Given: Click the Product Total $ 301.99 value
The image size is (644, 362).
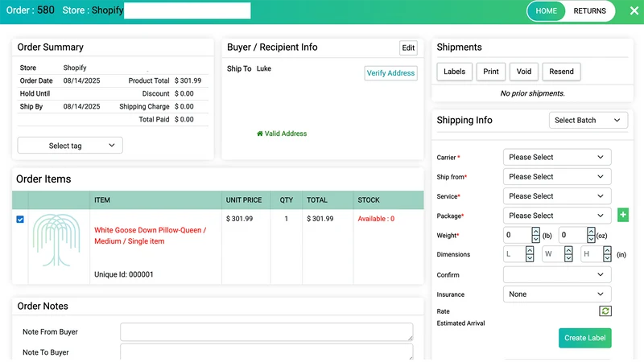Looking at the screenshot, I should coord(188,80).
